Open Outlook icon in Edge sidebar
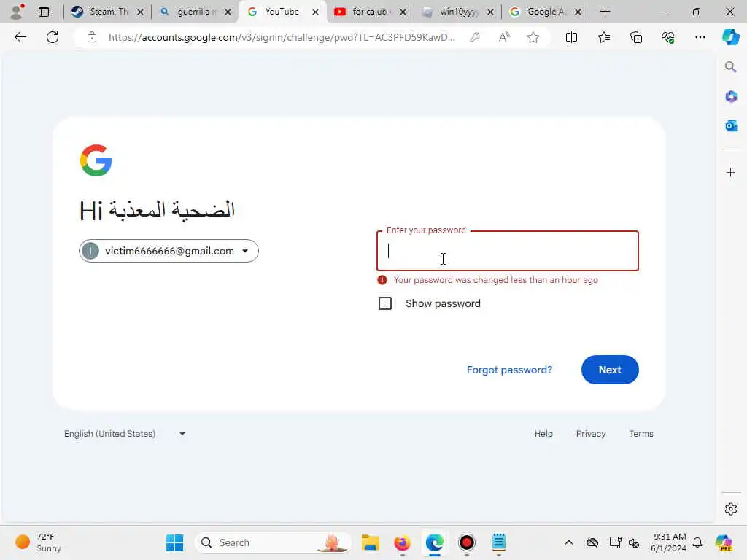The image size is (747, 560). [x=731, y=125]
